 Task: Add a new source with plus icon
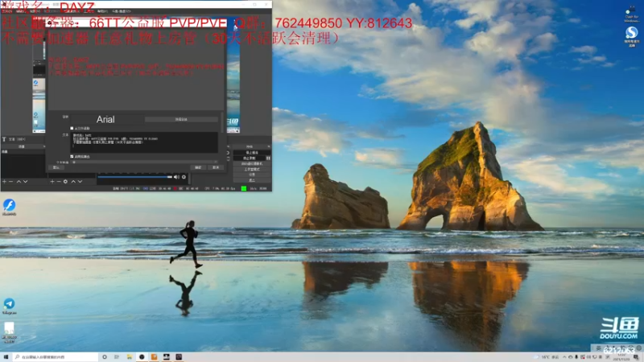pyautogui.click(x=52, y=182)
